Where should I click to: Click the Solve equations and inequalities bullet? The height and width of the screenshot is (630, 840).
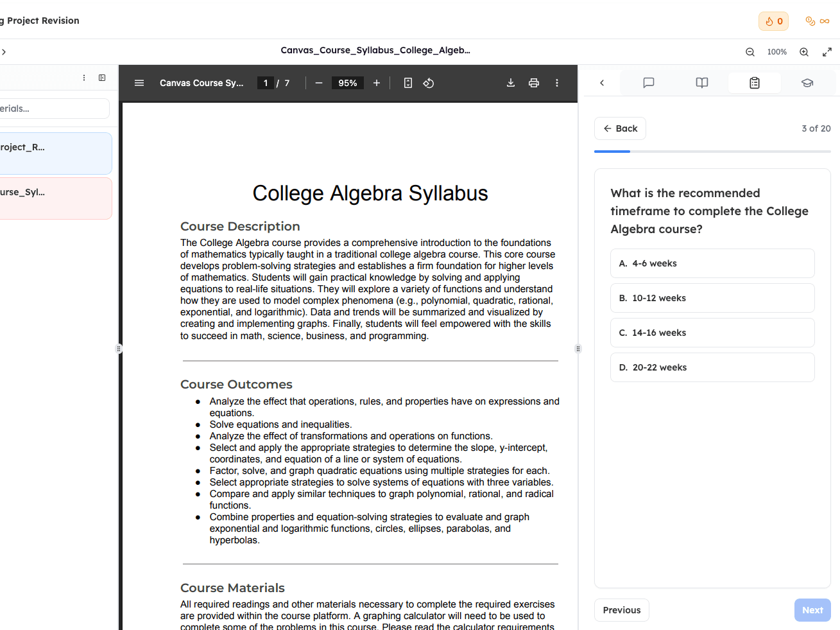coord(280,424)
